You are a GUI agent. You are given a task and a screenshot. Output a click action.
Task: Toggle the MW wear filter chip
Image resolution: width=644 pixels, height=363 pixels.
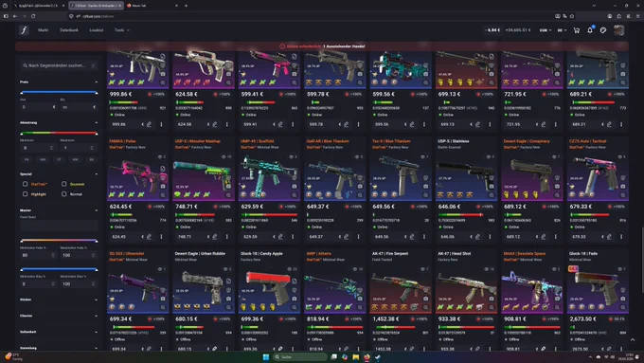pyautogui.click(x=43, y=159)
